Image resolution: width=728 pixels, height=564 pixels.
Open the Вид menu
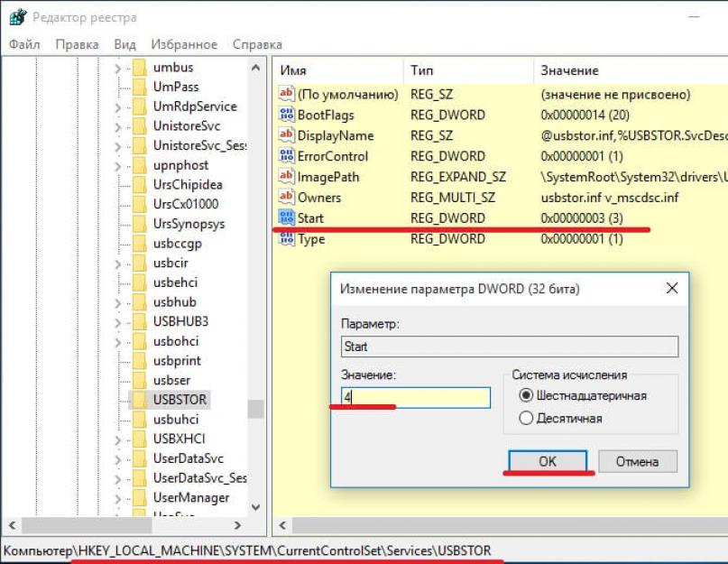pos(124,44)
